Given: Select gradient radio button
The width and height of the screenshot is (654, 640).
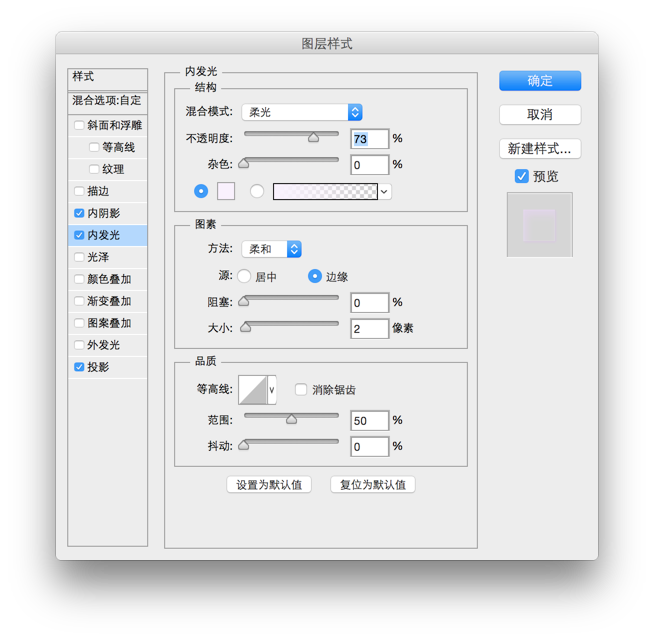Looking at the screenshot, I should click(257, 191).
